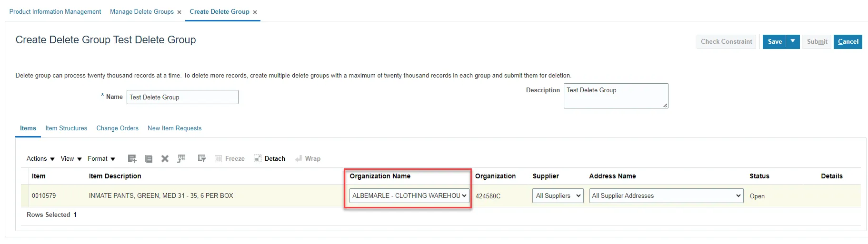
Task: Open the Actions menu
Action: point(40,158)
